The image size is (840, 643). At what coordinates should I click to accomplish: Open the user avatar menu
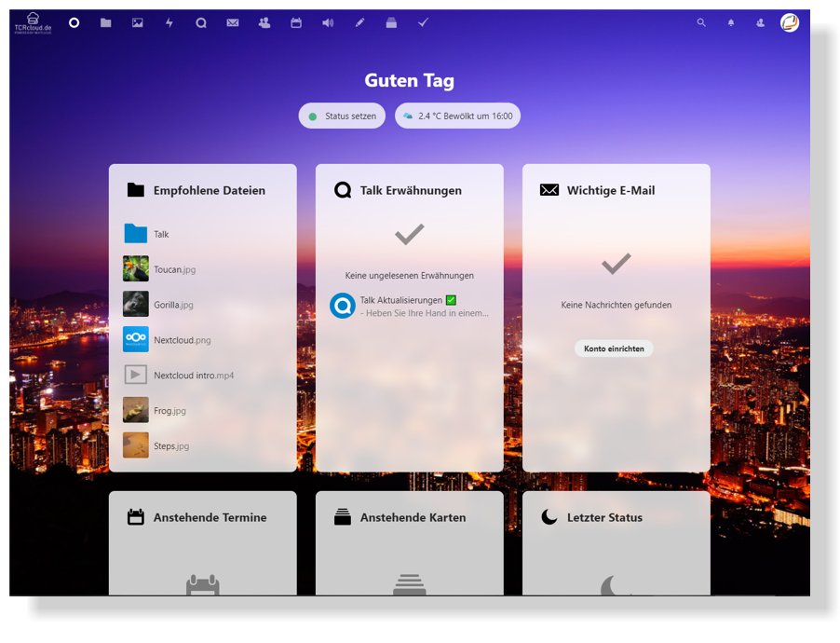[788, 22]
